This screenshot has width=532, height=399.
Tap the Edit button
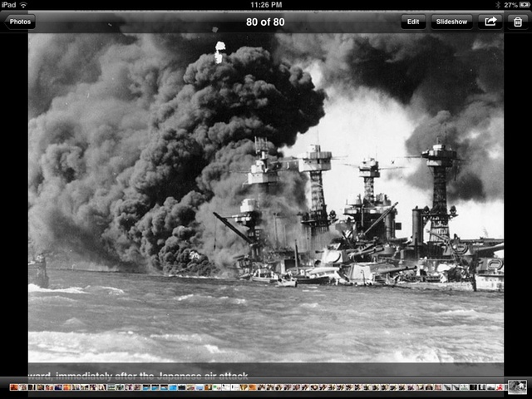[x=413, y=22]
